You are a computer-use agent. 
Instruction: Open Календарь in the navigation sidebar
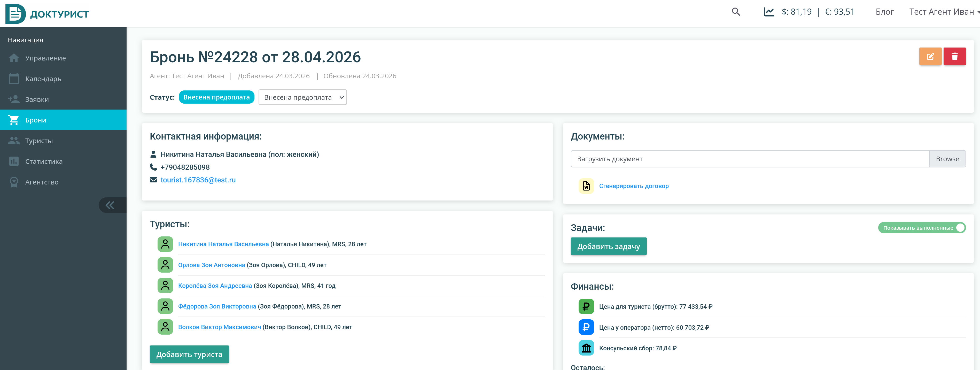coord(43,79)
